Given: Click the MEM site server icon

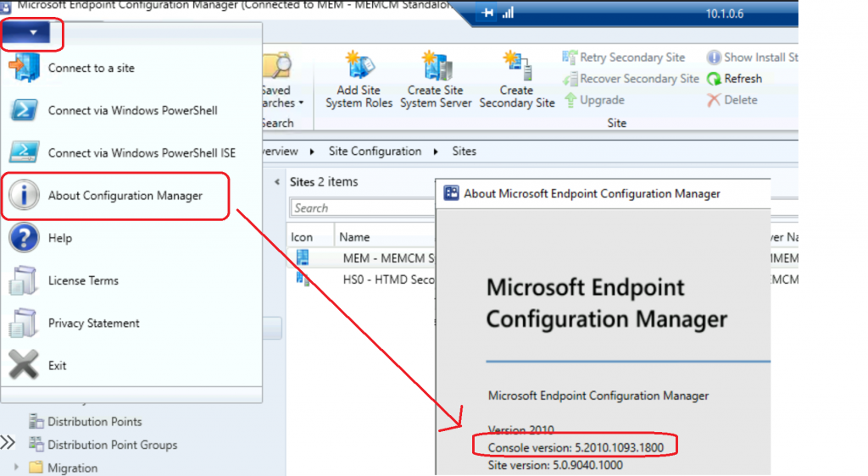Looking at the screenshot, I should coord(303,257).
